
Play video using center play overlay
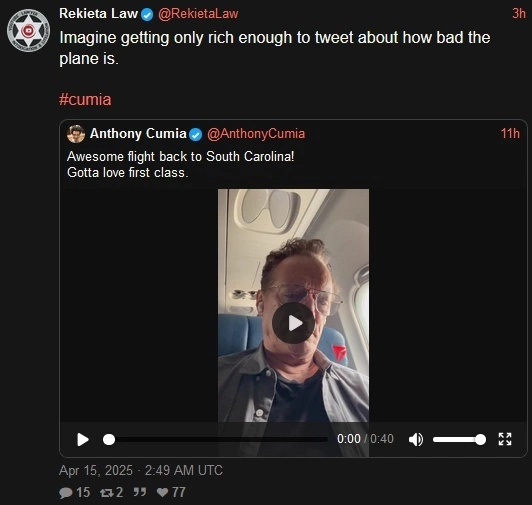click(293, 323)
